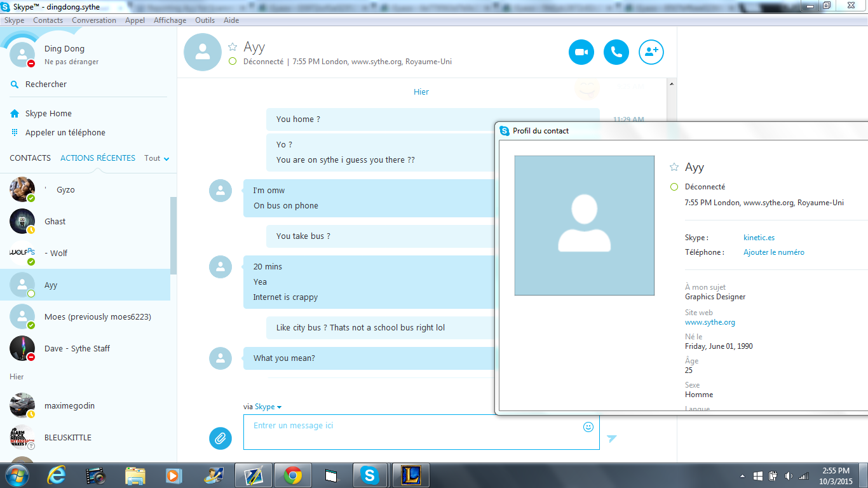This screenshot has height=488, width=868.
Task: Open conversation with - Wolf
Action: pos(85,253)
